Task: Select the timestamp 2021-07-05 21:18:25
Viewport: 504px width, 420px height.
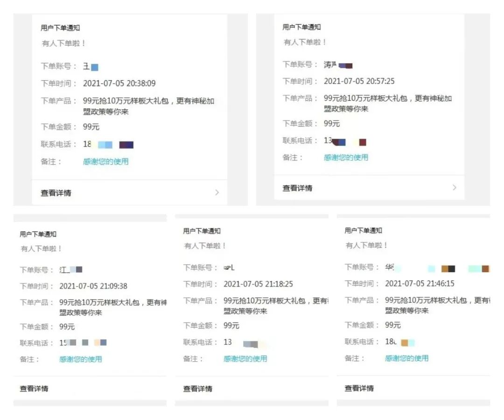Action: pyautogui.click(x=258, y=284)
